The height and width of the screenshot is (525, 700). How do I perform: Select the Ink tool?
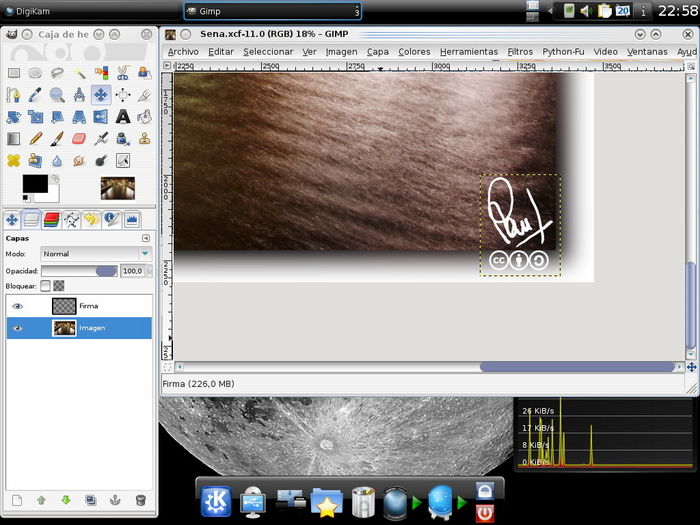(x=123, y=139)
